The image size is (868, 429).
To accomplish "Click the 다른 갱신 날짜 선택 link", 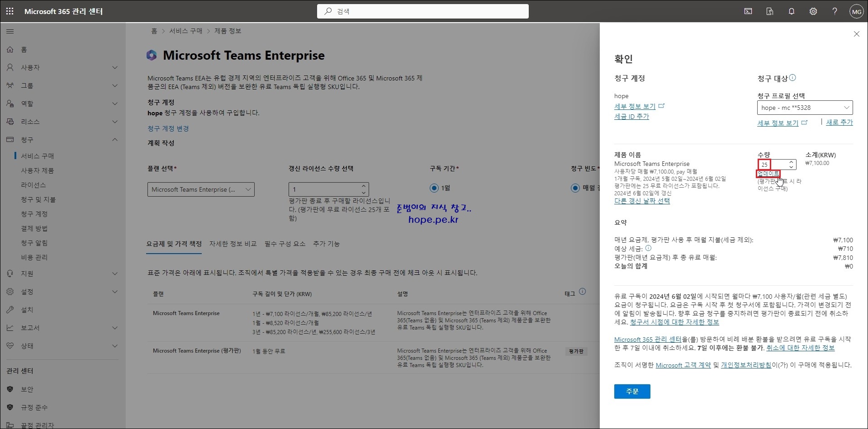I will point(642,201).
